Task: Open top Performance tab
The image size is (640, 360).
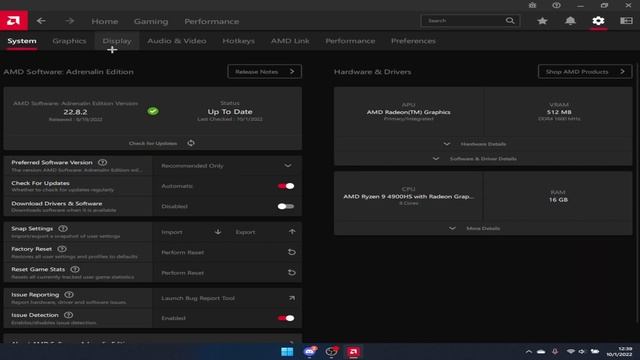Action: pyautogui.click(x=212, y=21)
